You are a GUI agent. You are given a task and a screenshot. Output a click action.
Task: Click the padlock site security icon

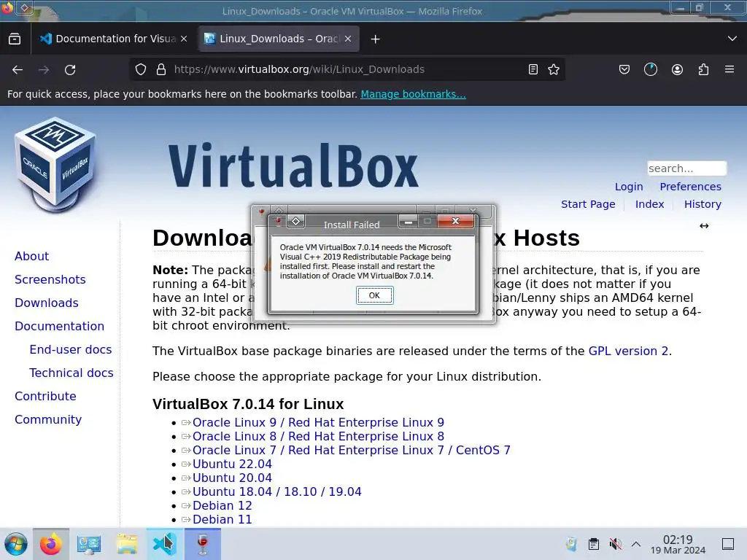[x=161, y=69]
